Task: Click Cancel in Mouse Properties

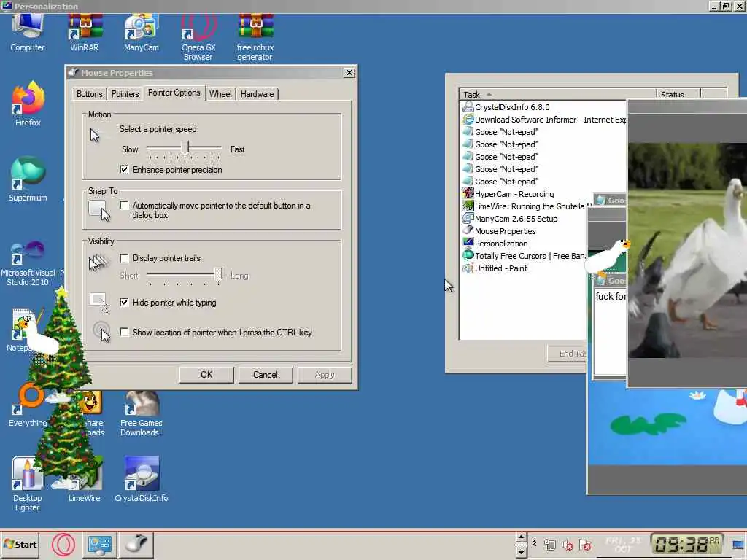Action: (x=266, y=375)
